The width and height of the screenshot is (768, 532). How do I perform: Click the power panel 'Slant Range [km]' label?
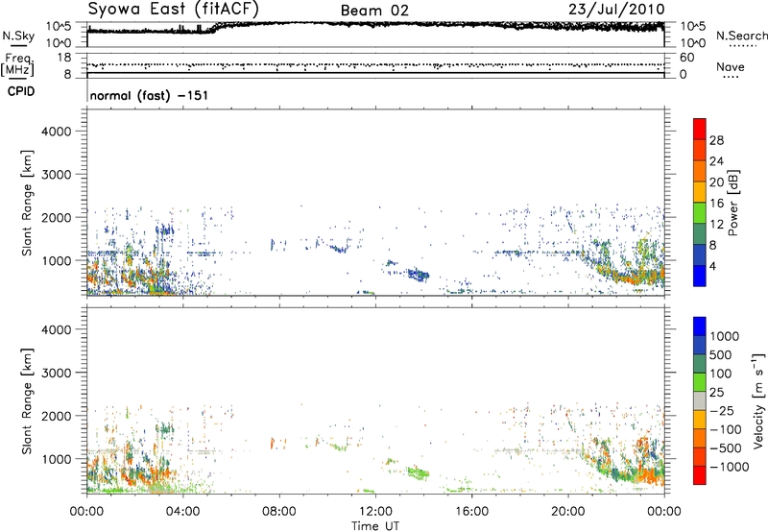pyautogui.click(x=27, y=203)
